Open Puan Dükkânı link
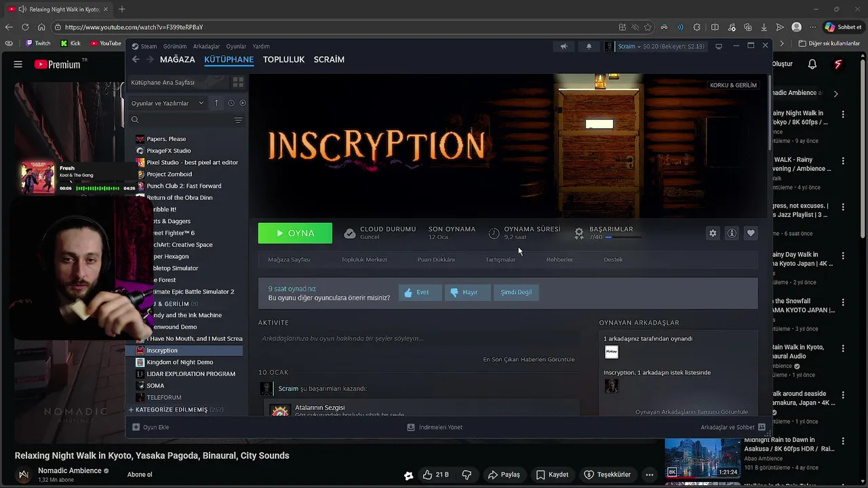The image size is (868, 488). click(436, 260)
